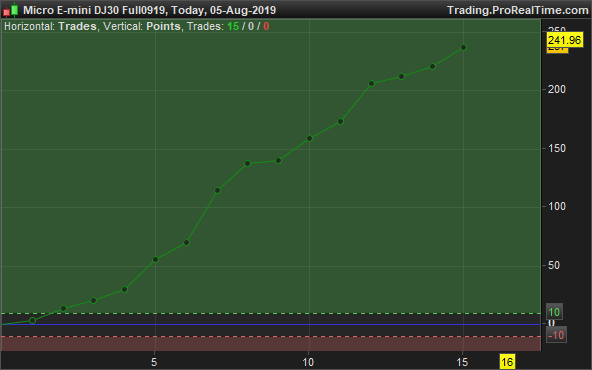Click the 200 label on the vertical axis
This screenshot has width=592, height=370.
click(x=557, y=89)
